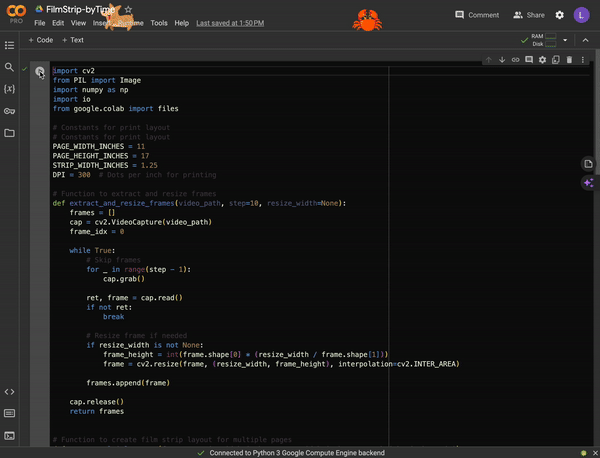Add a new Code cell
The height and width of the screenshot is (458, 600).
[41, 40]
